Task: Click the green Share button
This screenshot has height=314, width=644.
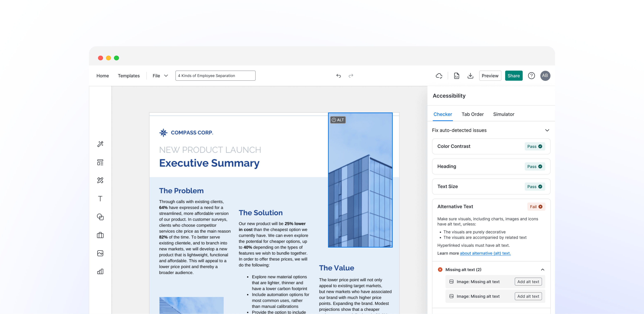Action: point(513,76)
